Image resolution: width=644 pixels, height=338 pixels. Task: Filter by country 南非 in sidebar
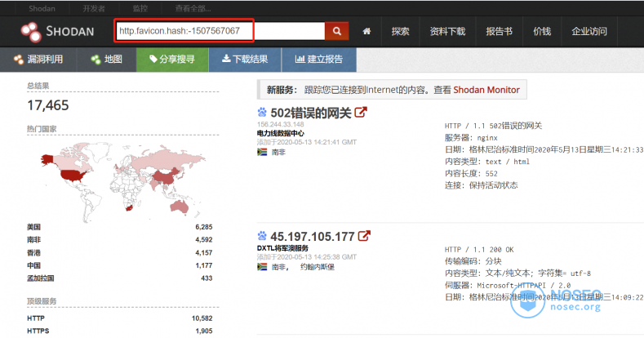click(x=33, y=239)
